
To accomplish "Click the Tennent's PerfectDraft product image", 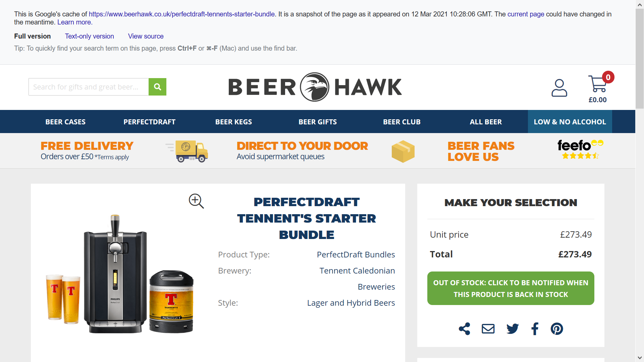I will tap(119, 274).
